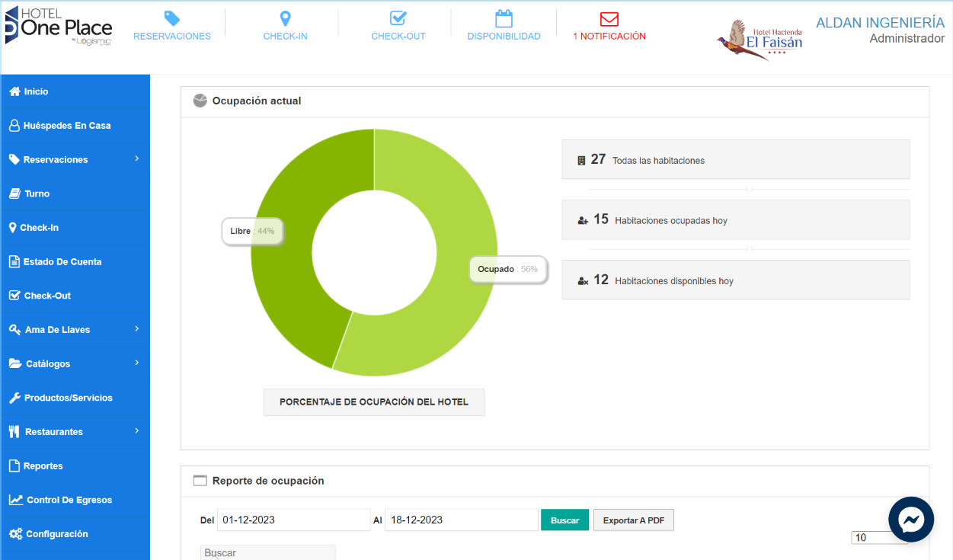Viewport: 953px width, 560px height.
Task: Open Control De Egresos page
Action: [69, 500]
